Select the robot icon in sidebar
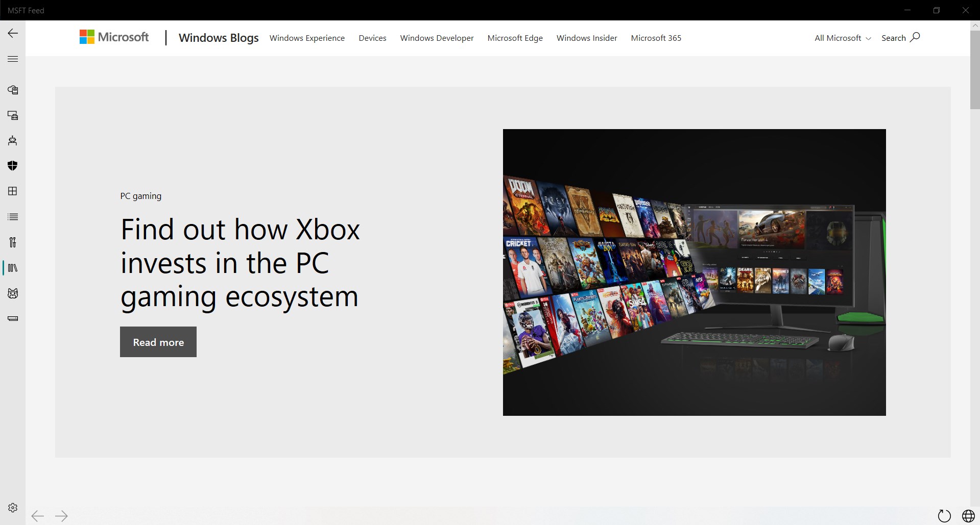 pos(13,141)
